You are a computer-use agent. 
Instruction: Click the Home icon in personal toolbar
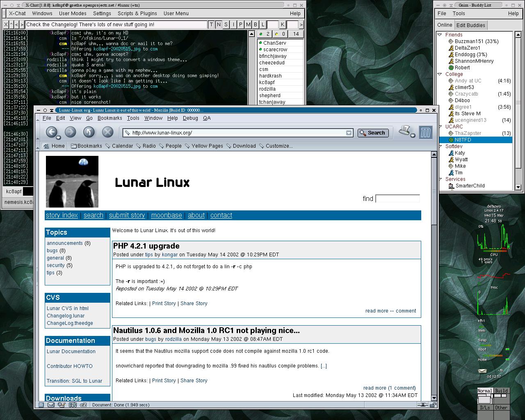tap(46, 146)
